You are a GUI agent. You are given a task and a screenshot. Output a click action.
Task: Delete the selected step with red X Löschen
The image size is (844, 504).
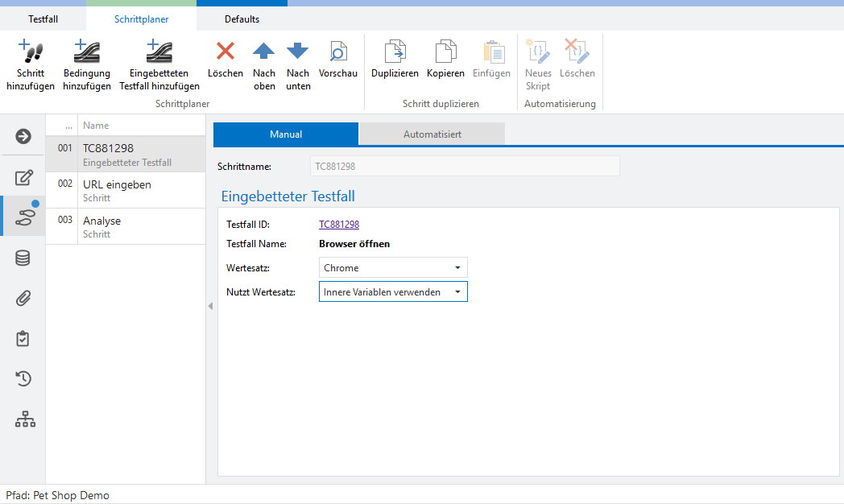click(225, 53)
